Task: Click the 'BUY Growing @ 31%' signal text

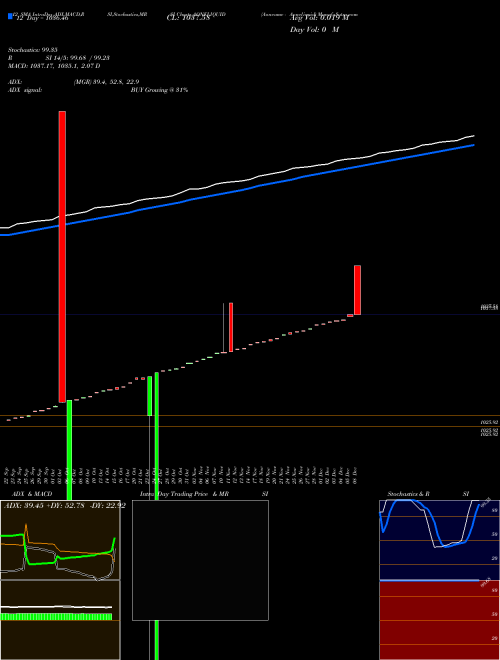Action: click(x=159, y=90)
